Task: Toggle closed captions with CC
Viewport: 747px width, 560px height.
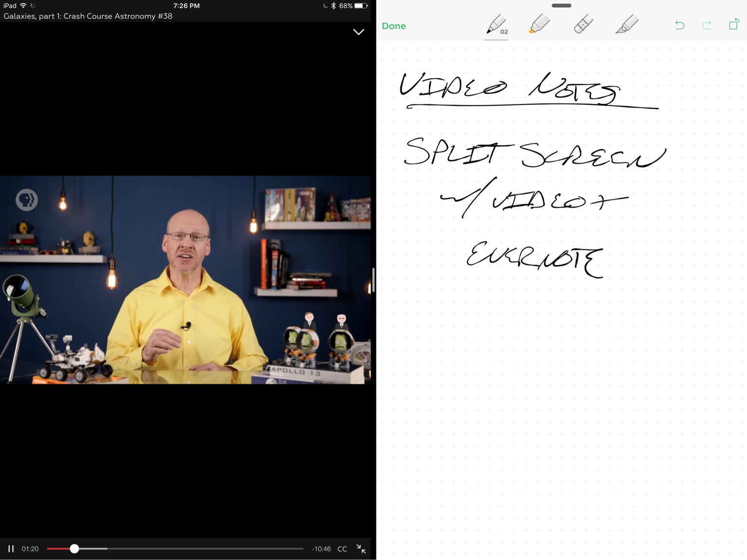Action: pyautogui.click(x=342, y=549)
